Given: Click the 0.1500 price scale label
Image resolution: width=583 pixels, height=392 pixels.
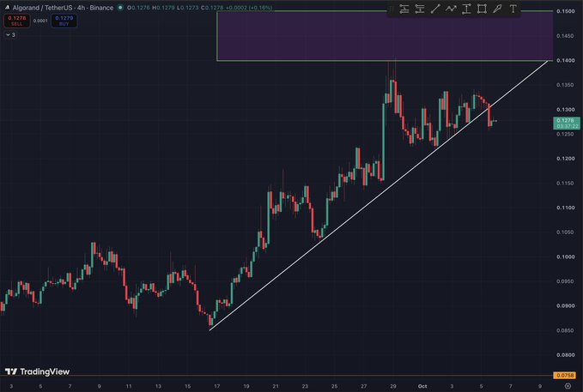Looking at the screenshot, I should tap(566, 11).
